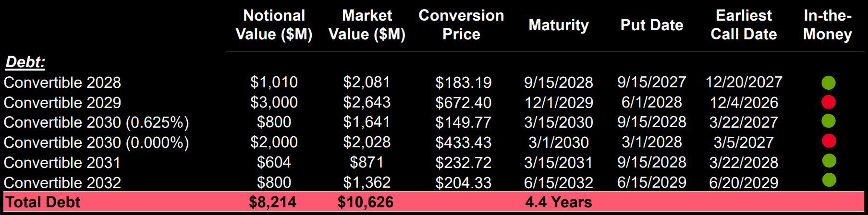The width and height of the screenshot is (868, 215).
Task: Click red in-the-money dot for Convertible 2030 (0.000%)
Action: pyautogui.click(x=829, y=141)
